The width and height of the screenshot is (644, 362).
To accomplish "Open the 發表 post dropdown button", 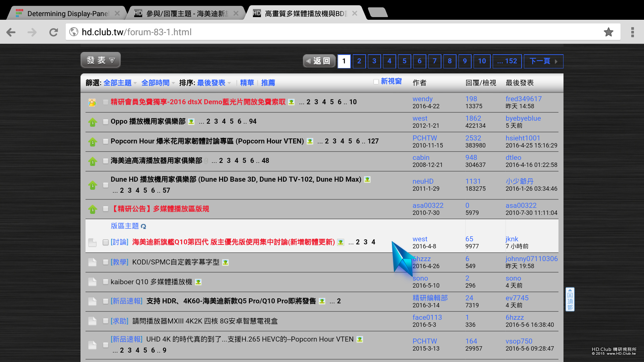I will pos(101,60).
